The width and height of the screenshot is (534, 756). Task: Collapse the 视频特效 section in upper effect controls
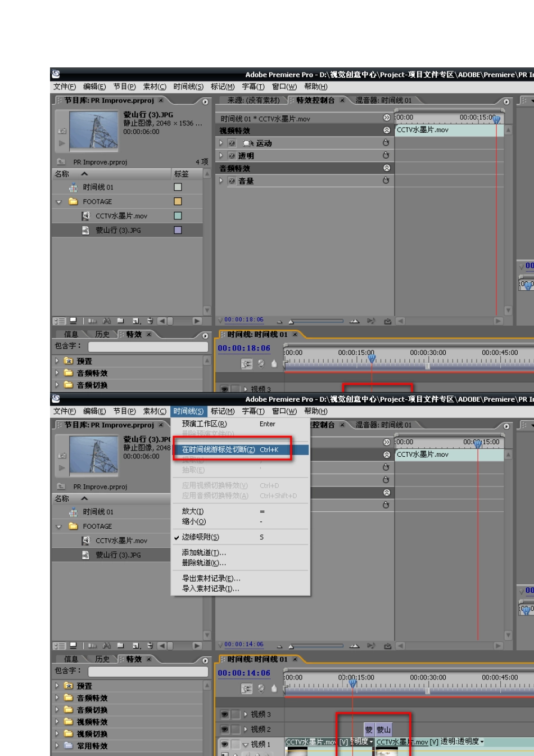[x=386, y=130]
